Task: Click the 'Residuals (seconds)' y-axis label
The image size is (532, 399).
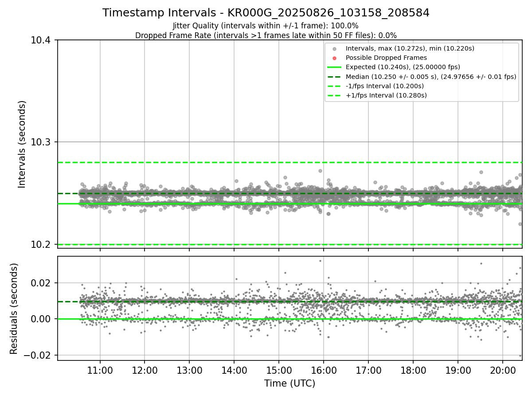Action: click(x=14, y=309)
